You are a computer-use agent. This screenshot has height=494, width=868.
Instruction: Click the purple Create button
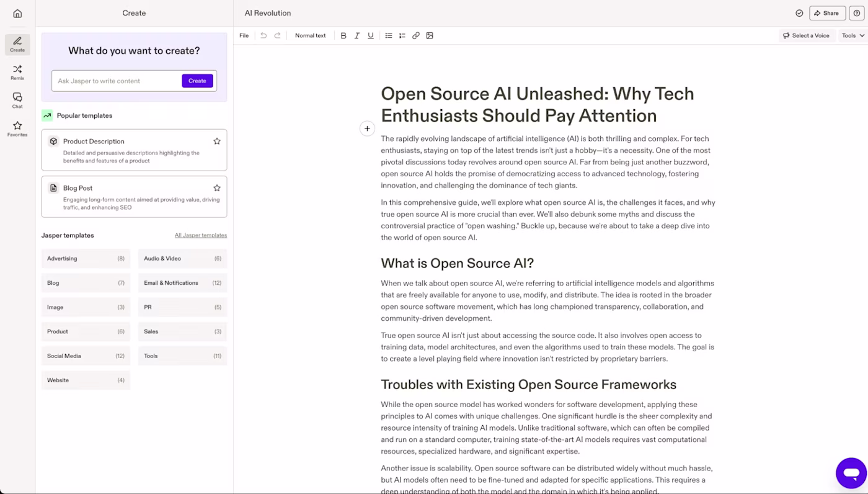coord(197,81)
